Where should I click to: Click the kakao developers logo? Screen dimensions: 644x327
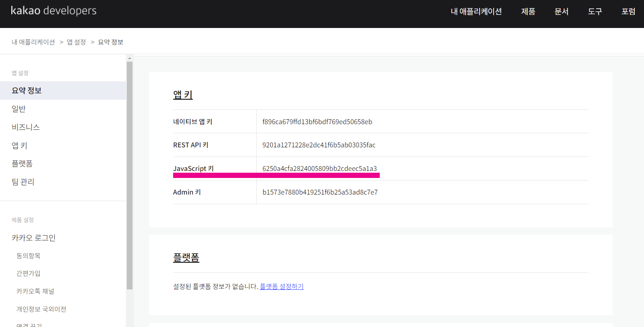[54, 11]
